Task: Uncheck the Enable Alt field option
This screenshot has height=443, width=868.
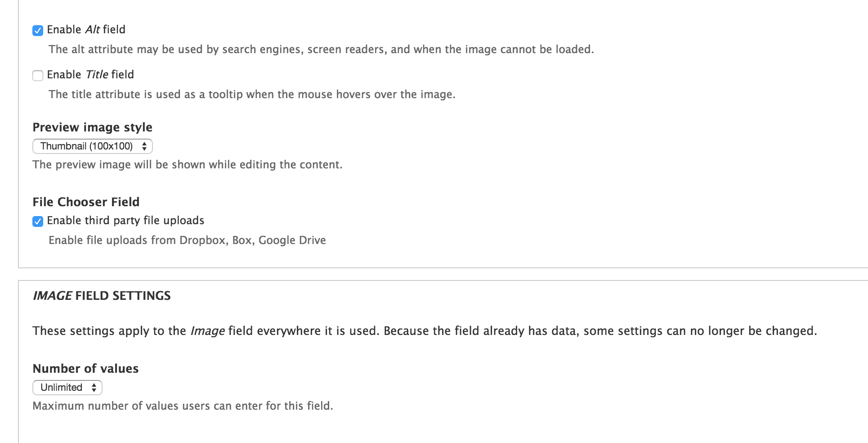Action: (37, 30)
